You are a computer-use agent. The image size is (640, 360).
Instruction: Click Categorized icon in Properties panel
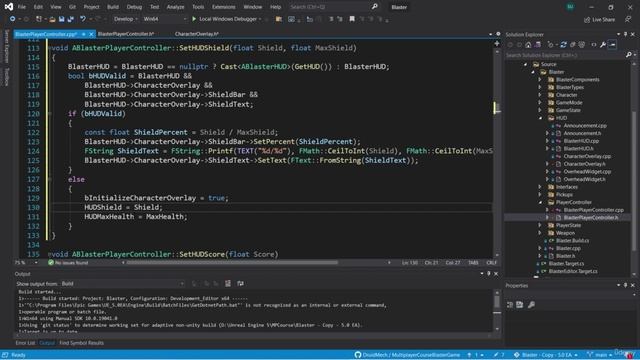[510, 304]
